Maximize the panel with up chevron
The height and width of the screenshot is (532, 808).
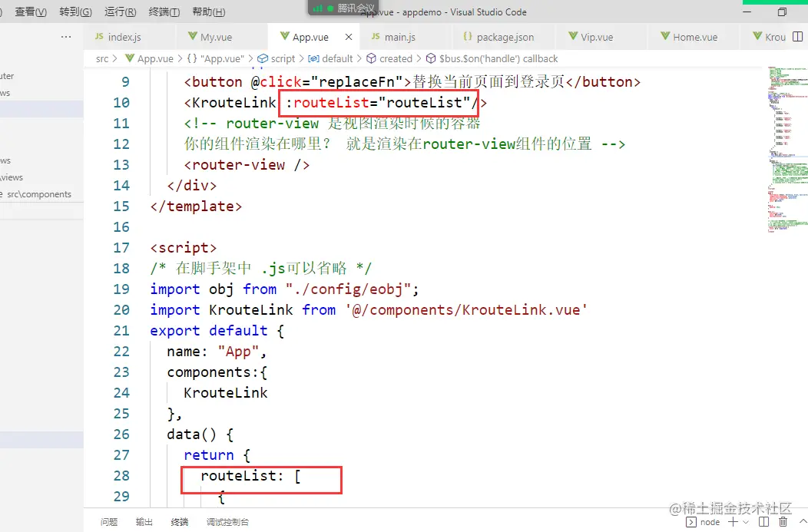tap(803, 522)
